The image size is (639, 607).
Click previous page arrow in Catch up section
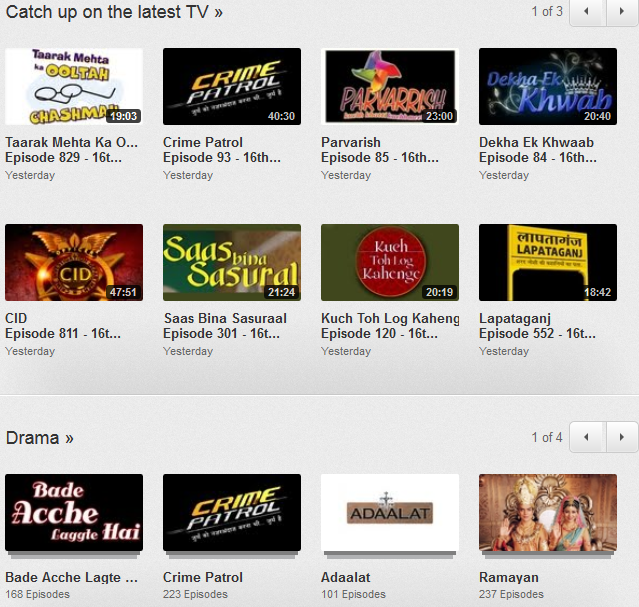coord(587,12)
